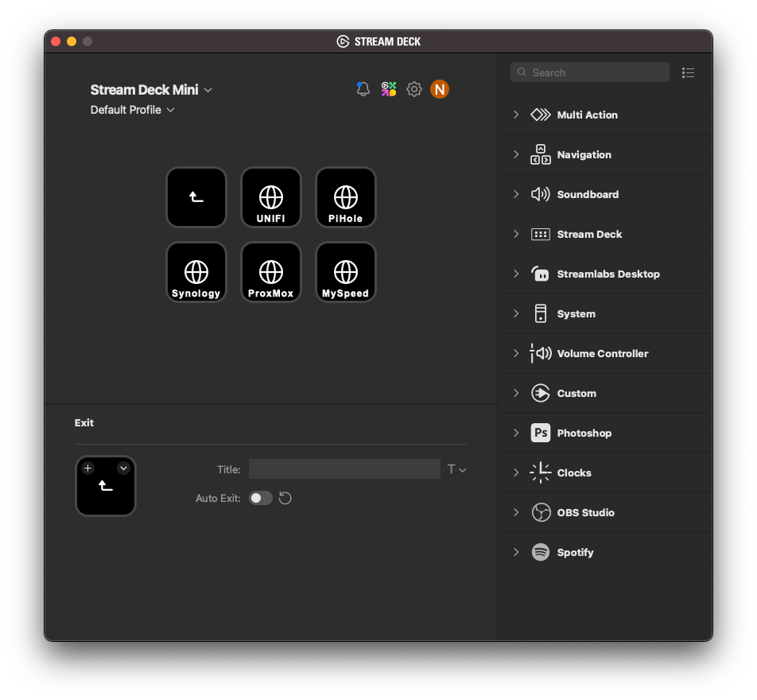This screenshot has height=700, width=757.
Task: Open preferences gear icon
Action: point(414,89)
